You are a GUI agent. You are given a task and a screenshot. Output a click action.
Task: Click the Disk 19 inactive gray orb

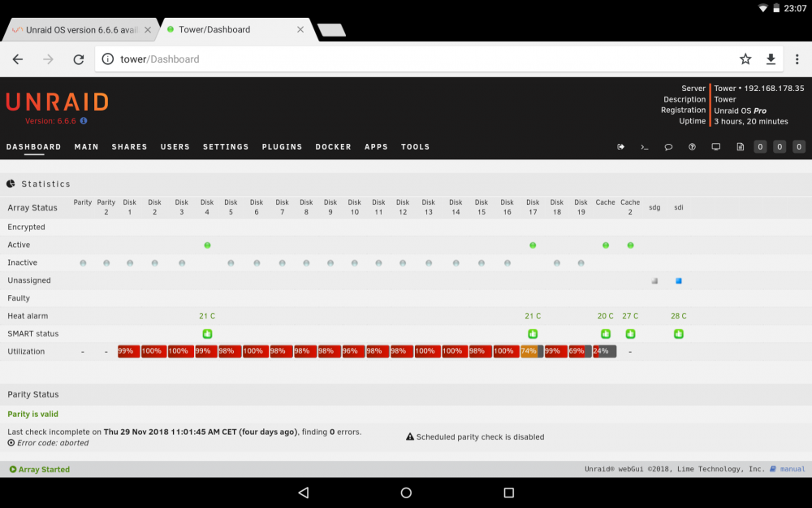[x=581, y=263]
